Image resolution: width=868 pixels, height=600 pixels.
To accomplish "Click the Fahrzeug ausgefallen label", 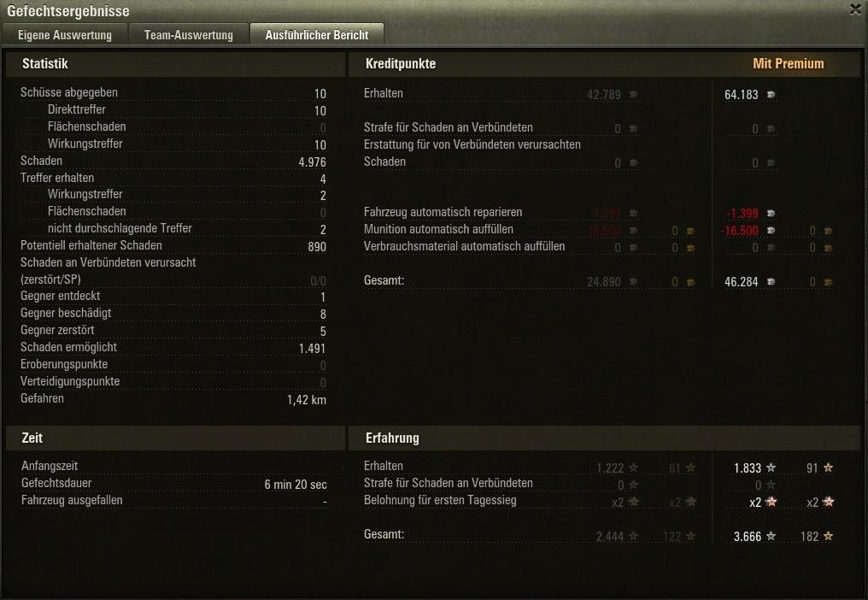I will pos(72,500).
